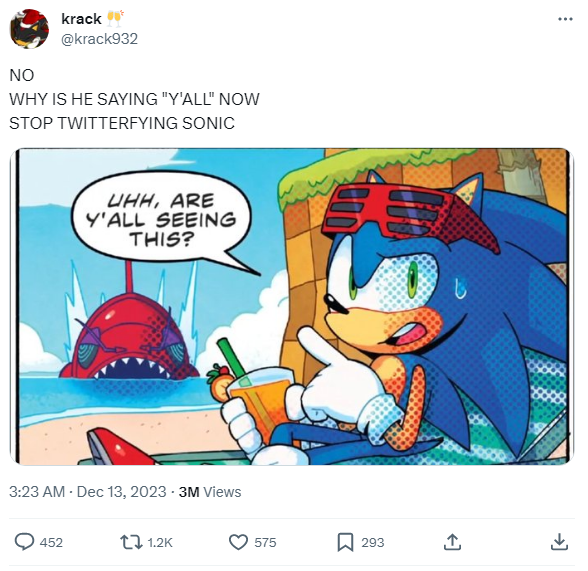Click the 575 likes count
This screenshot has height=571, width=588.
pyautogui.click(x=265, y=543)
